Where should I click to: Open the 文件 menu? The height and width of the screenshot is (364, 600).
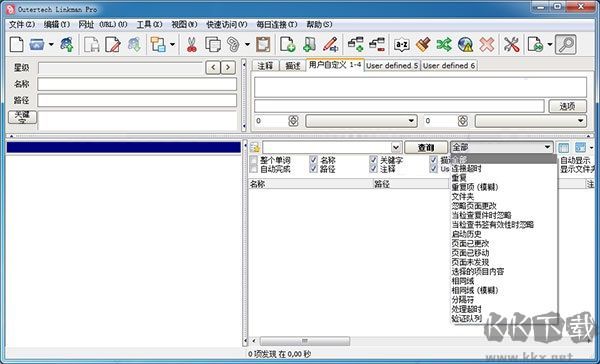click(x=22, y=24)
